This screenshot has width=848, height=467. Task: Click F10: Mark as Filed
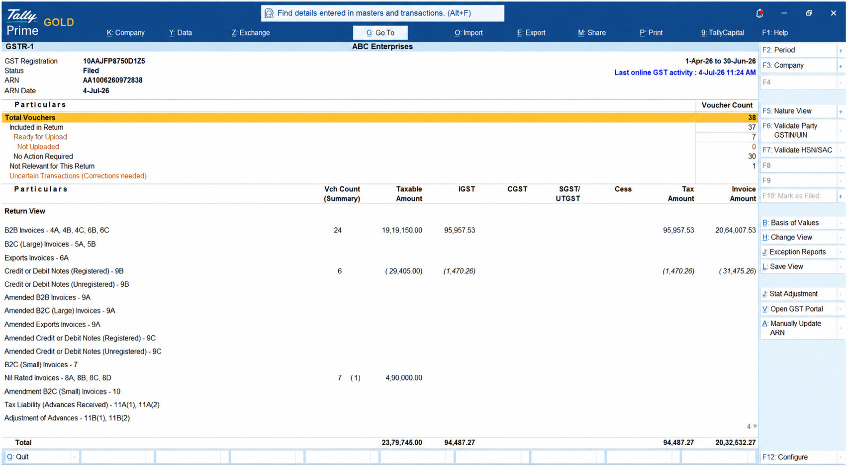point(799,196)
